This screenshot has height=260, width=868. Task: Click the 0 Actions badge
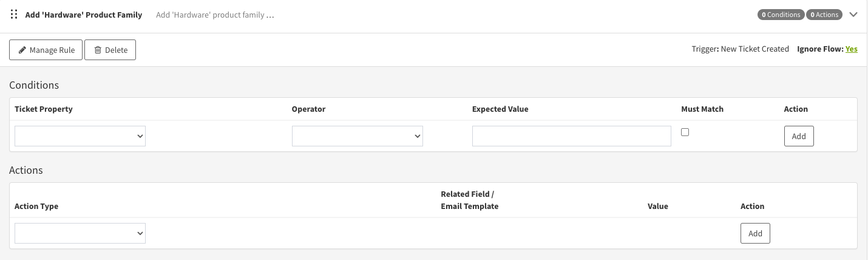(x=824, y=15)
